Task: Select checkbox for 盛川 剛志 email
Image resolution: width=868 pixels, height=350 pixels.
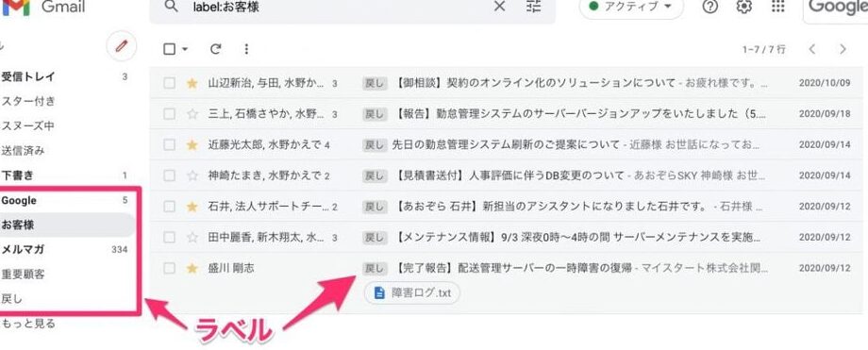Action: (x=170, y=269)
